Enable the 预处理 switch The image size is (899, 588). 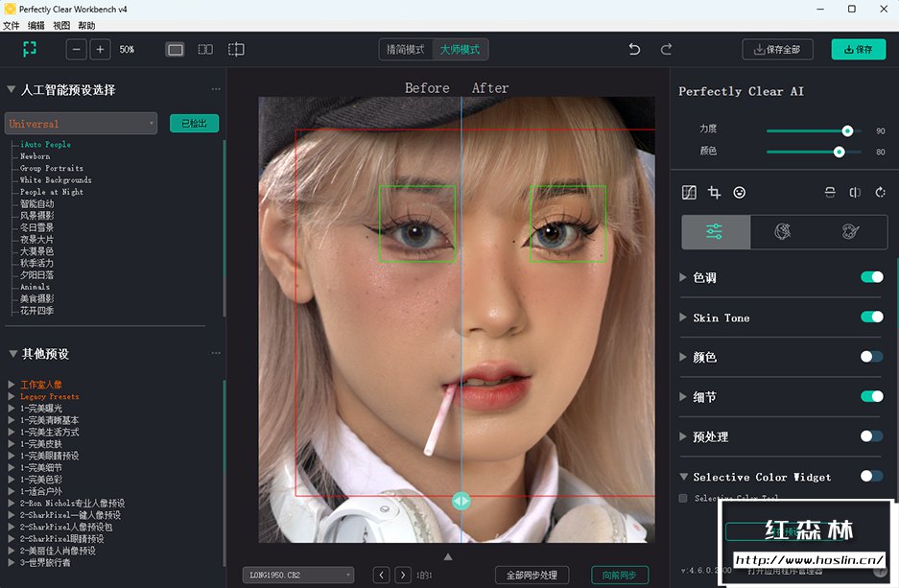[871, 436]
